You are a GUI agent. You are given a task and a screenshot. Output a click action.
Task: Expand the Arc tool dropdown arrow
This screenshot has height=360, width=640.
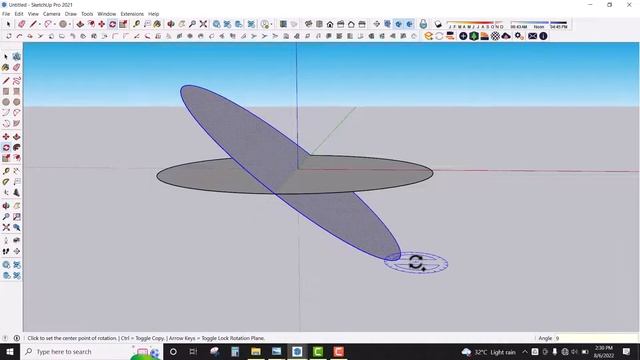point(55,24)
